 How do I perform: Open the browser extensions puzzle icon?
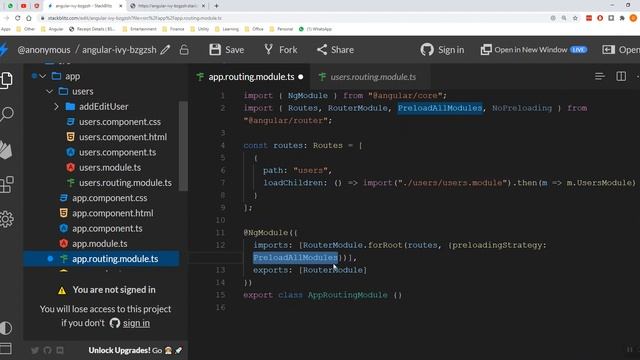(x=622, y=18)
